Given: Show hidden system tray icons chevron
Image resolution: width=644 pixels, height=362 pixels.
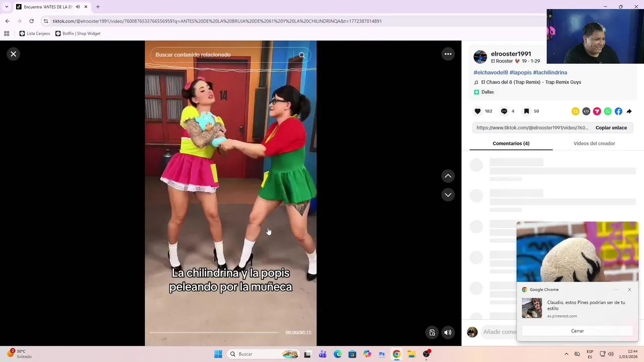Looking at the screenshot, I should coord(567,354).
